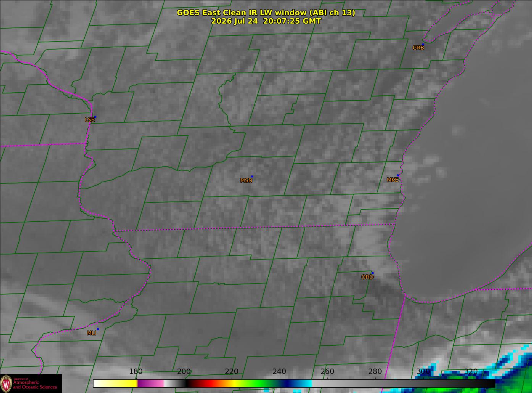Click the MLI station marker
This screenshot has width=532, height=393.
click(98, 329)
